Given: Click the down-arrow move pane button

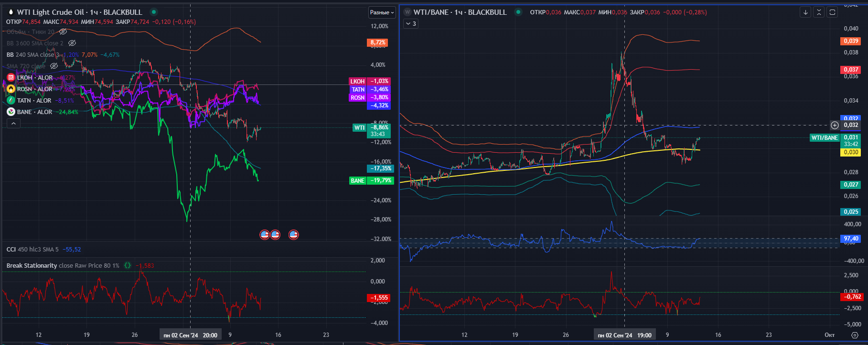Looking at the screenshot, I should coord(805,12).
